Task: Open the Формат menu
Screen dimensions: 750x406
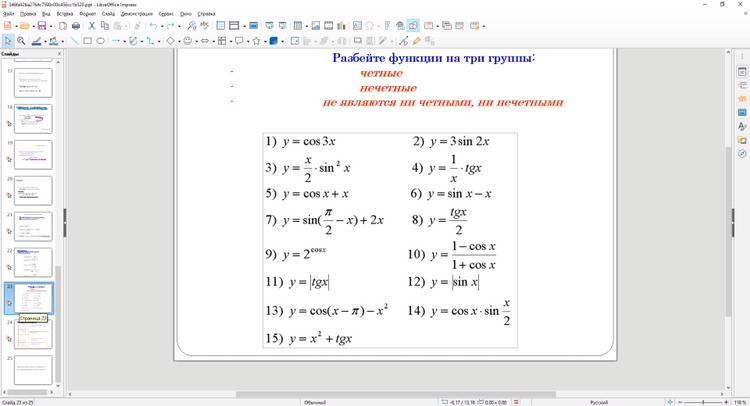Action: pyautogui.click(x=87, y=14)
